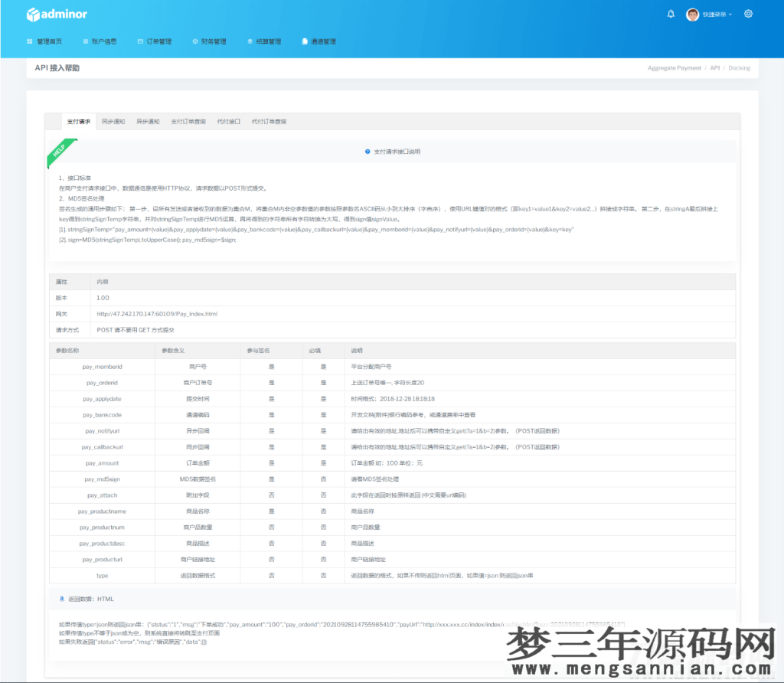Open the notifications bell icon
The image size is (784, 683).
(x=668, y=13)
